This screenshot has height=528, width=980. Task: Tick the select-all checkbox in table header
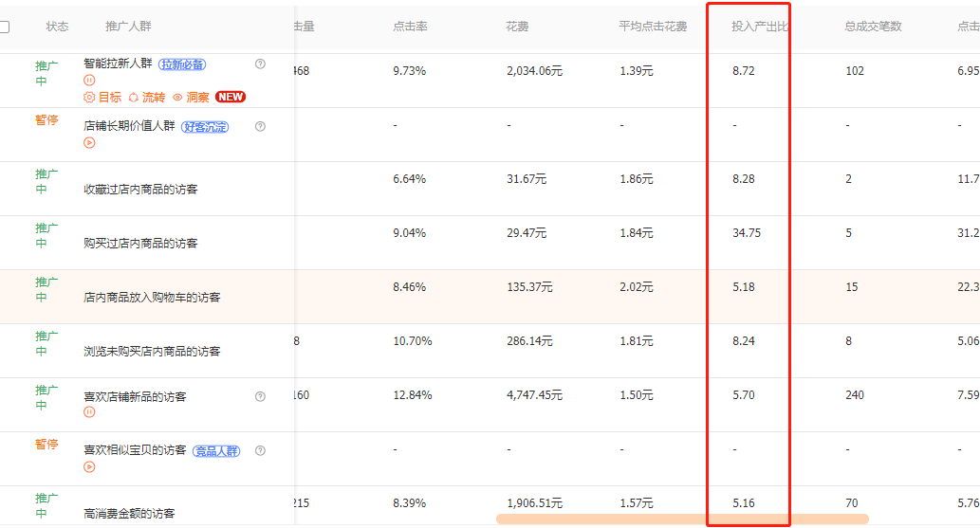[x=5, y=27]
